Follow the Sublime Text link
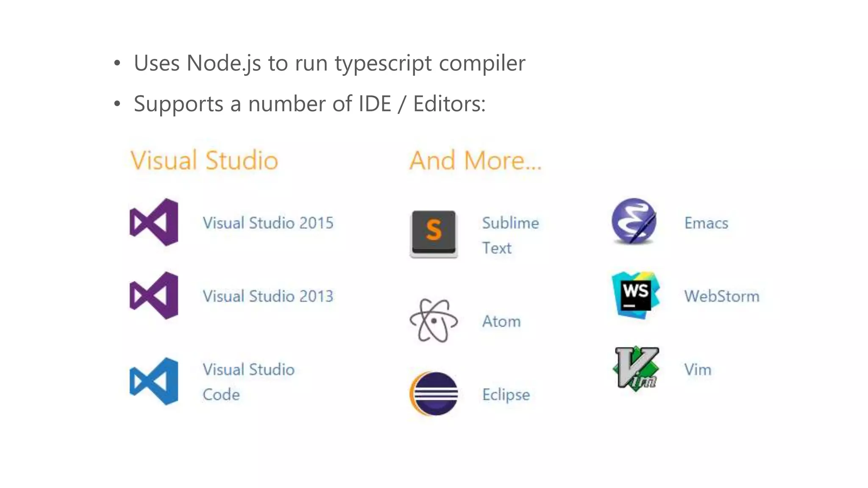Image resolution: width=868 pixels, height=488 pixels. [x=510, y=235]
